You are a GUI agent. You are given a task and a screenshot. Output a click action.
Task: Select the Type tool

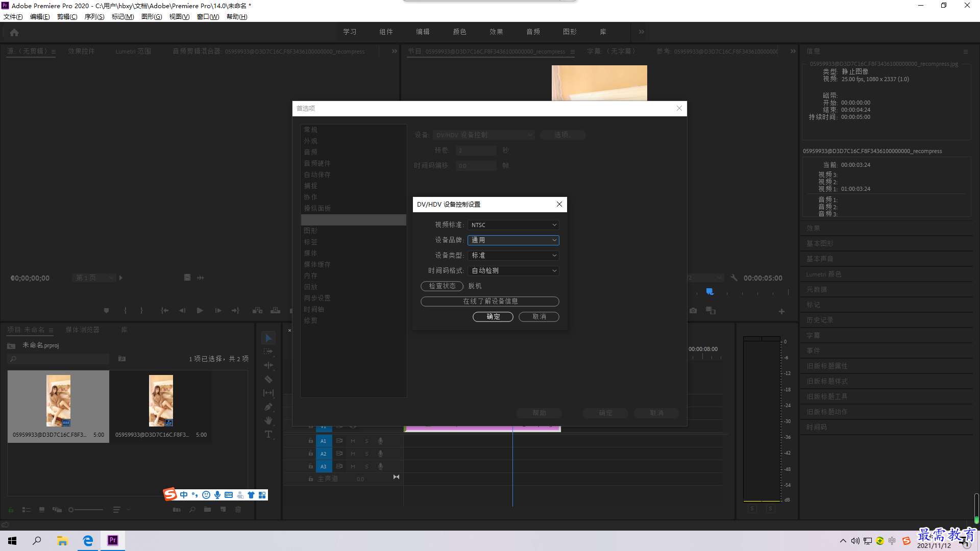[268, 434]
